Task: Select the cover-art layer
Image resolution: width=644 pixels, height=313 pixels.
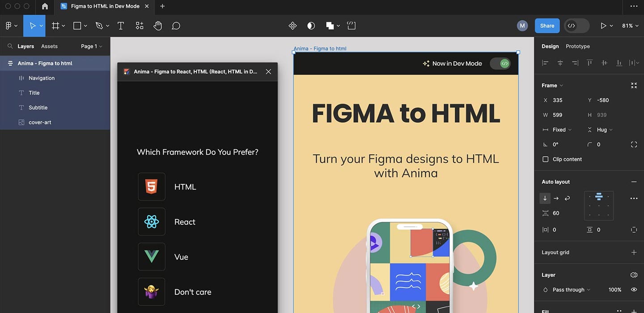Action: (41, 122)
